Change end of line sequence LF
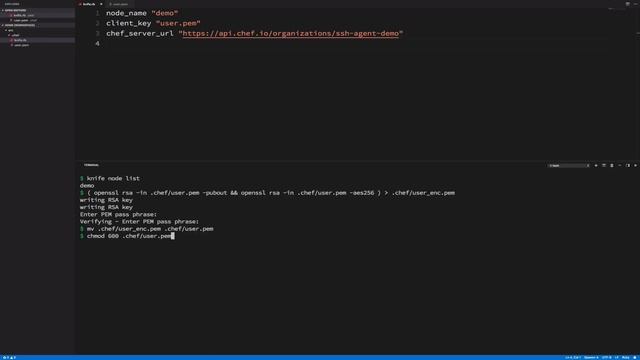Image resolution: width=640 pixels, height=360 pixels. coord(616,358)
